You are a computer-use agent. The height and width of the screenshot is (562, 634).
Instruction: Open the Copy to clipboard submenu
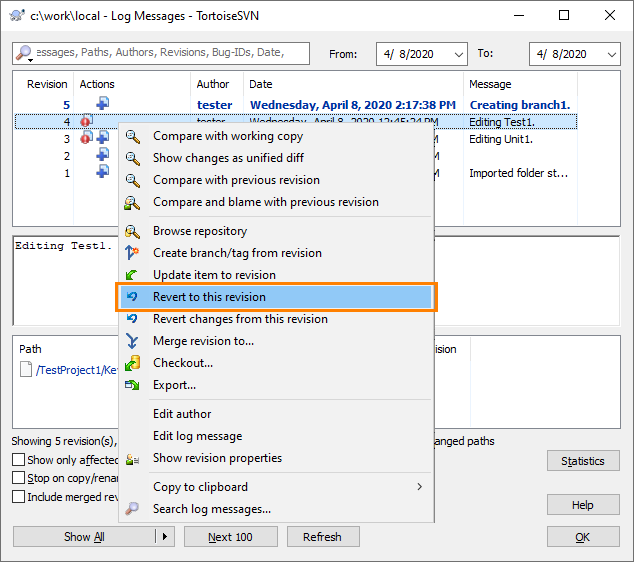coord(275,487)
